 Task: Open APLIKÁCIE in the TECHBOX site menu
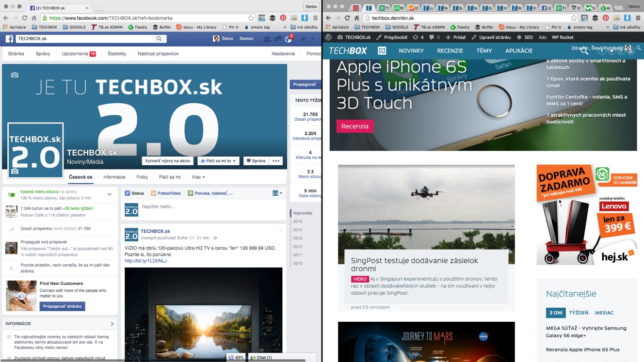[519, 50]
